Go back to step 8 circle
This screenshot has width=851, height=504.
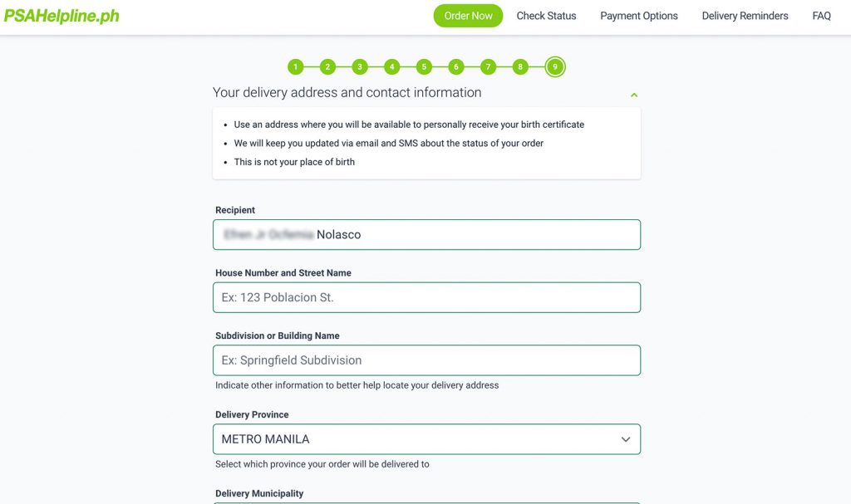click(x=520, y=66)
